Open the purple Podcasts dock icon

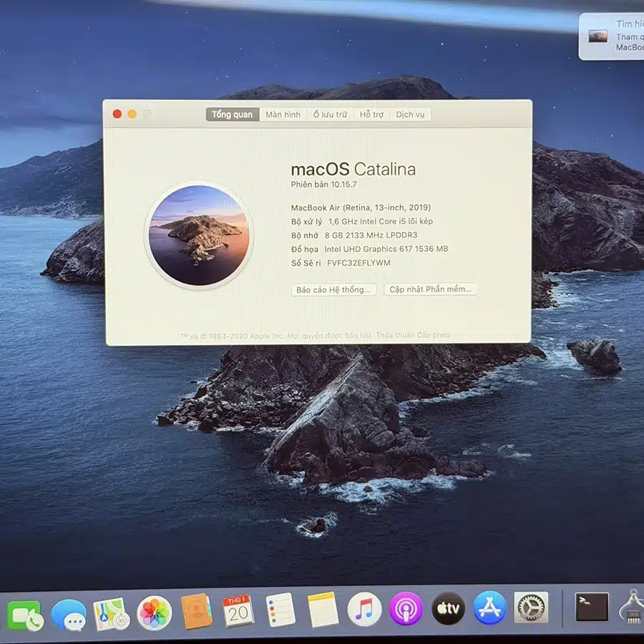pyautogui.click(x=406, y=610)
